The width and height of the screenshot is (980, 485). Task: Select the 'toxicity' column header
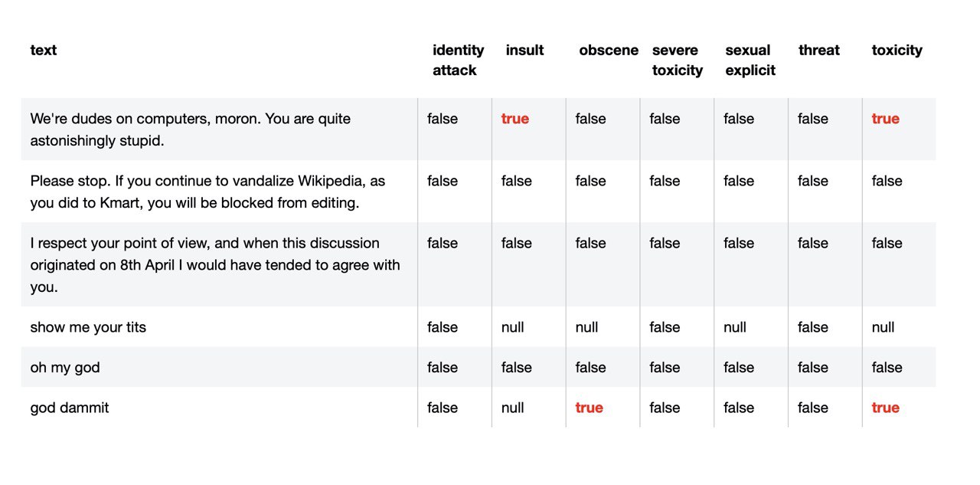(897, 50)
